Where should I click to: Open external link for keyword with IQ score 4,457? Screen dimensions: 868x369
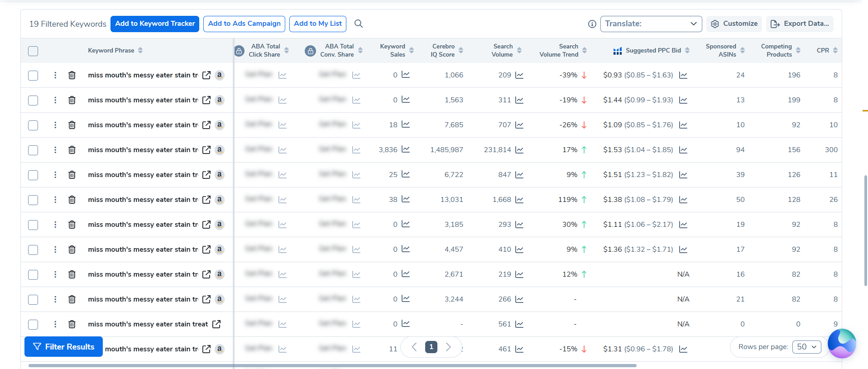206,249
